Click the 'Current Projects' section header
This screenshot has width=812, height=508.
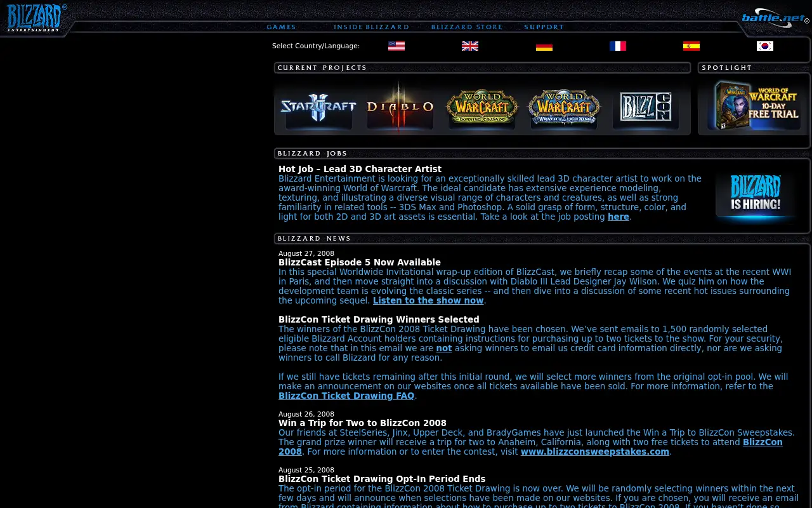[322, 67]
